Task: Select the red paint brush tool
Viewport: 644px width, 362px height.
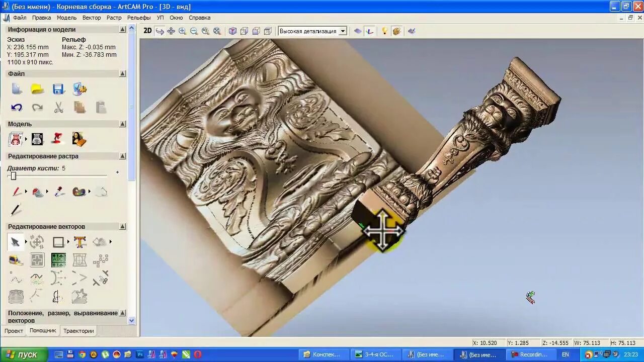Action: [17, 192]
